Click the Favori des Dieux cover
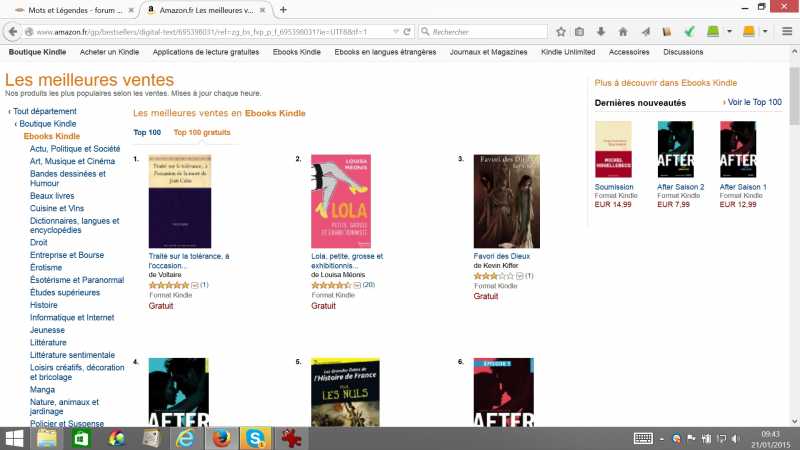This screenshot has height=450, width=800. (506, 201)
